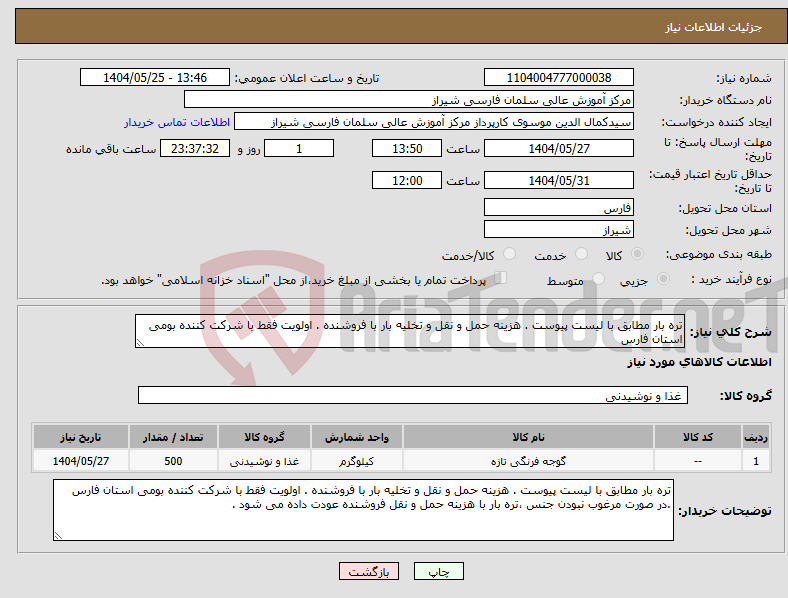Click the نام کالا column header
The image size is (788, 598).
point(528,437)
